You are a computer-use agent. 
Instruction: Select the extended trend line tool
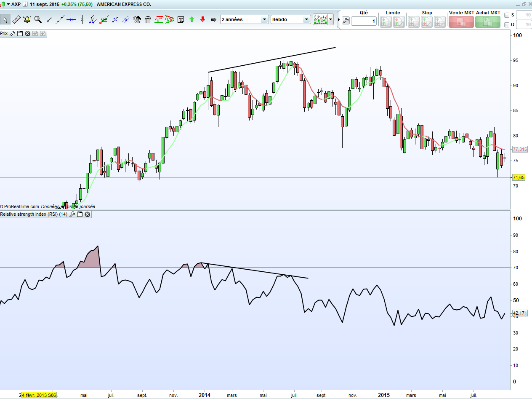coord(61,19)
